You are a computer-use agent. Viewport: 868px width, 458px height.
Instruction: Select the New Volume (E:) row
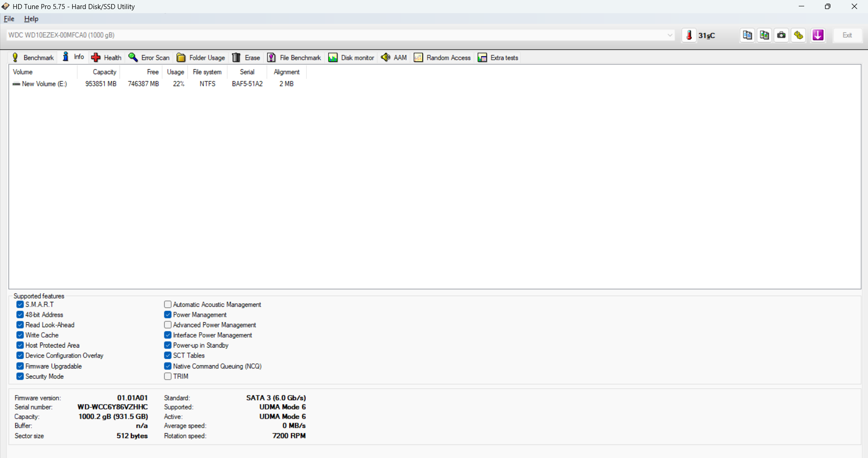(44, 84)
